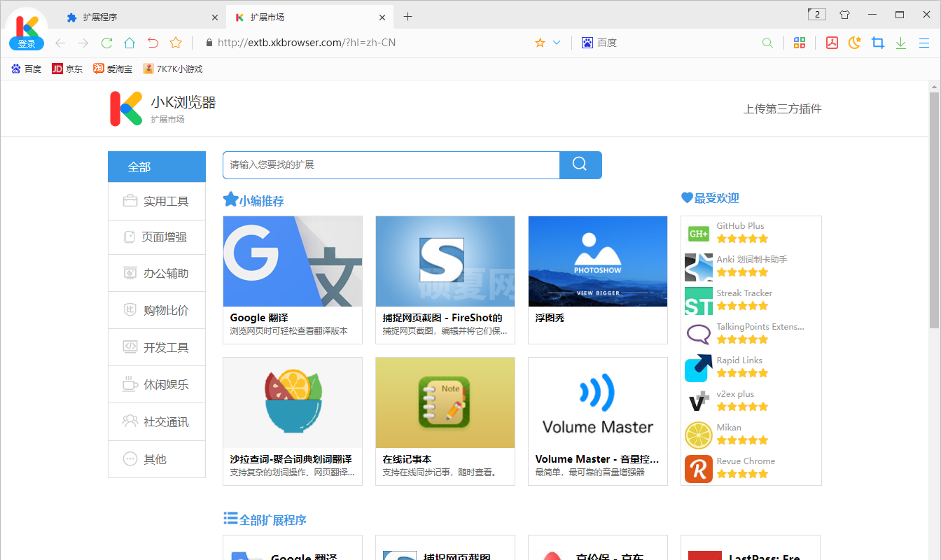Viewport: 941px width, 560px height.
Task: Click 上传第三方插件 link
Action: (782, 109)
